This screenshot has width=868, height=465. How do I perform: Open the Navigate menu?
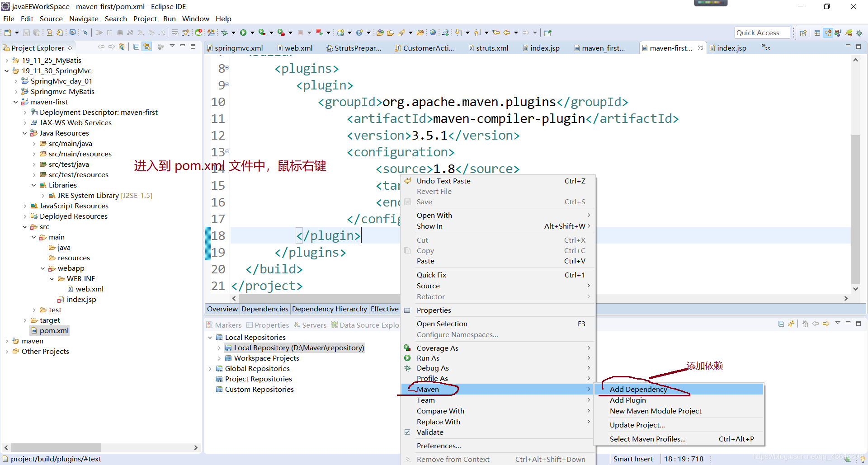point(84,19)
